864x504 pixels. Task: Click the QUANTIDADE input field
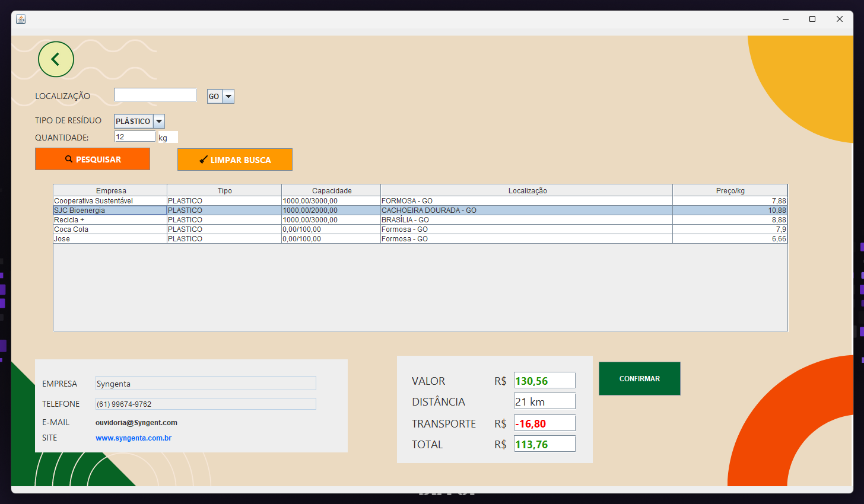pos(135,136)
